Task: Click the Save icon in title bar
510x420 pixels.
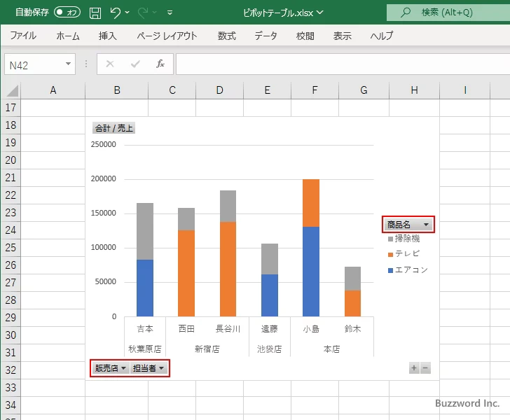Action: [95, 13]
